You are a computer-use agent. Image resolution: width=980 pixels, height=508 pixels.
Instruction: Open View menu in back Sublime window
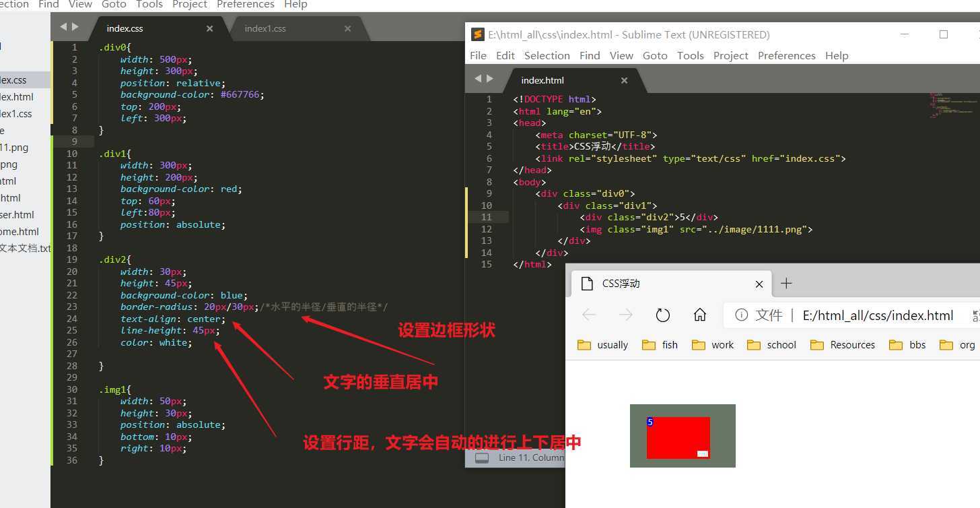click(x=80, y=5)
